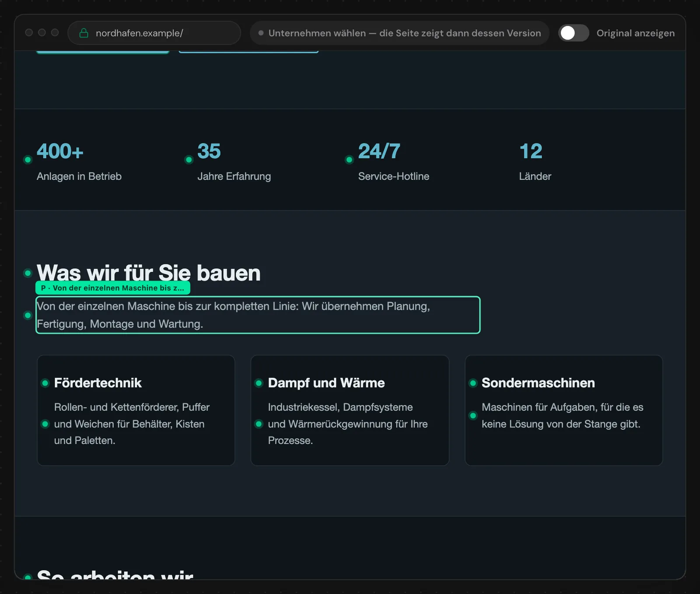Toggle the 'Original anzeigen' switch
The image size is (700, 594).
(x=574, y=33)
